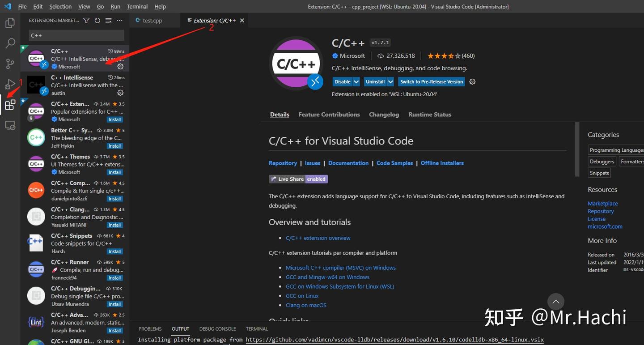
Task: Open the Offline Installers link
Action: pyautogui.click(x=442, y=163)
